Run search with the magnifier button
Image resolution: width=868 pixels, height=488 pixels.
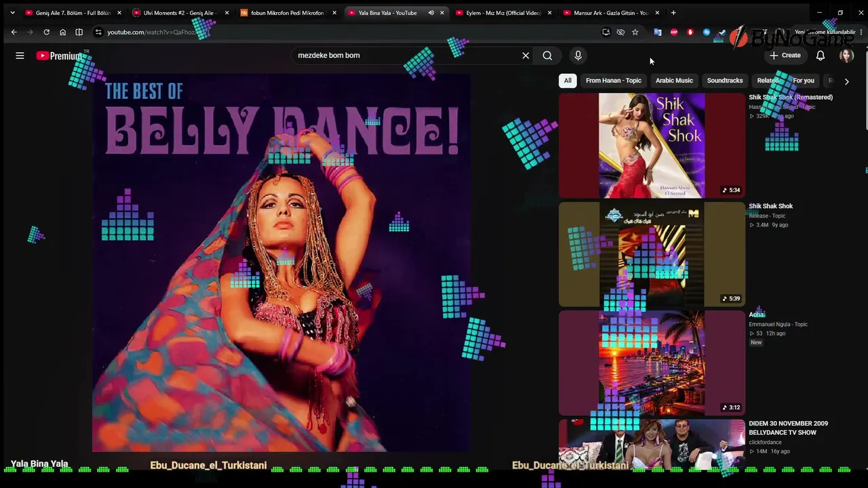pos(547,56)
